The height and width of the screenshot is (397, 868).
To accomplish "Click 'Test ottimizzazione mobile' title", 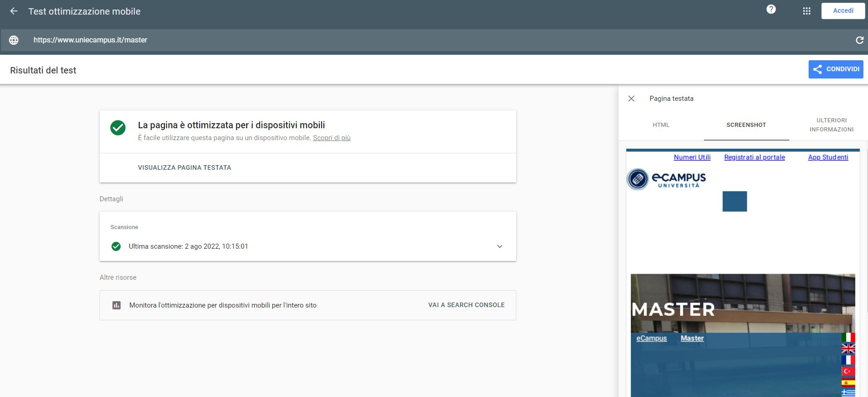I will [x=85, y=11].
